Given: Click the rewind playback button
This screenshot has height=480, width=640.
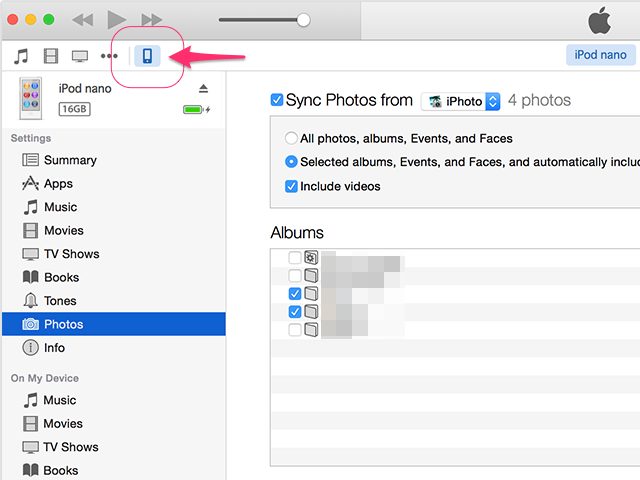Looking at the screenshot, I should coord(83,20).
